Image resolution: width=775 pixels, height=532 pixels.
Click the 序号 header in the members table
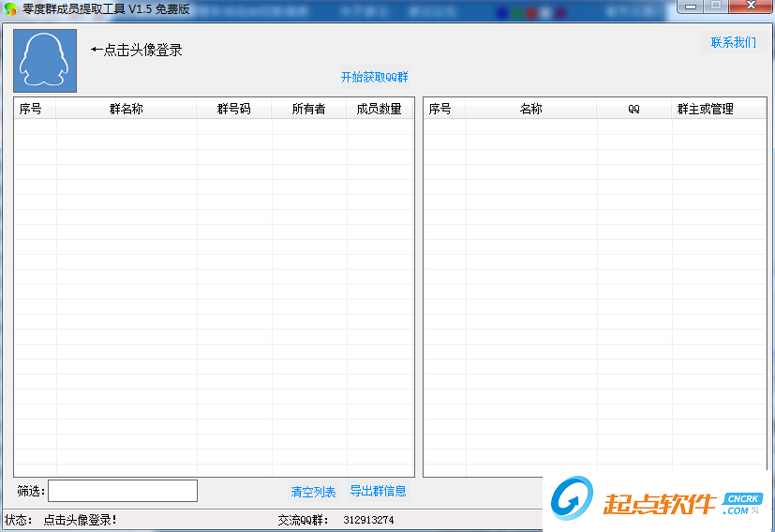click(444, 109)
